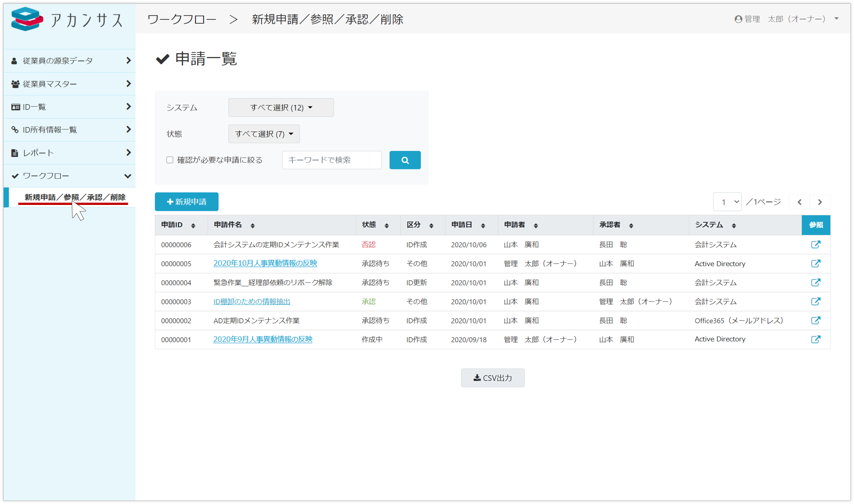Sort table by 申請日 column
Screen dimensions: 854x504
click(x=483, y=226)
